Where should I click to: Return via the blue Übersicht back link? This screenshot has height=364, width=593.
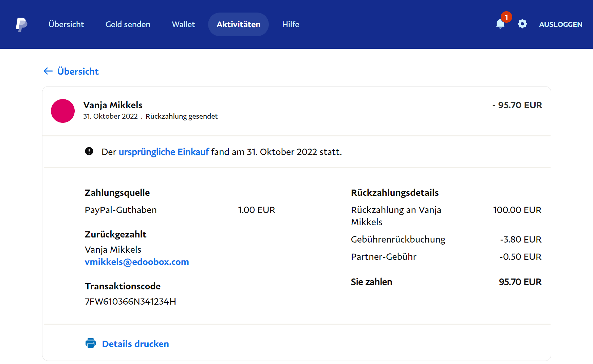78,71
